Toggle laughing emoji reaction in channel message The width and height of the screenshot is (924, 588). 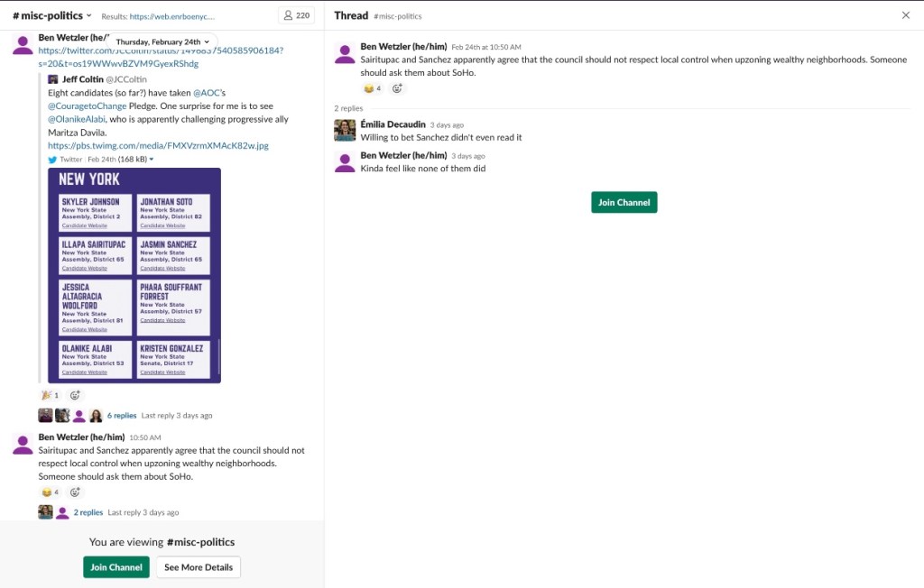point(50,492)
